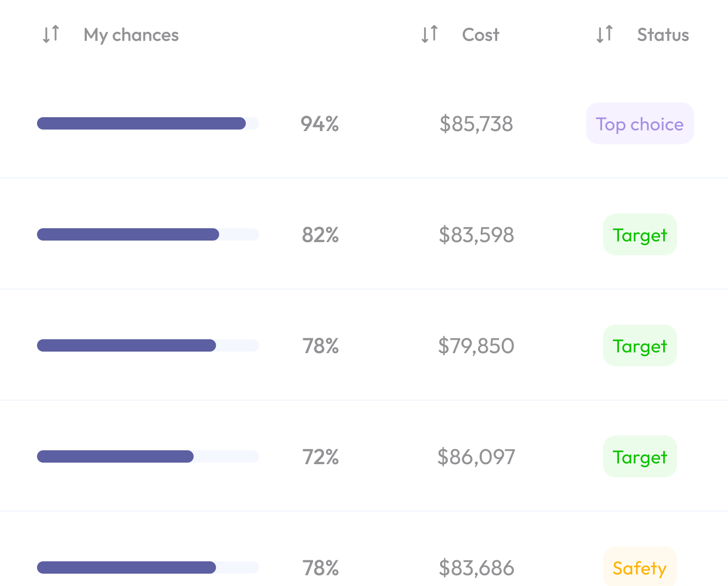Click the Cost sort arrows icon
The height and width of the screenshot is (586, 728).
pyautogui.click(x=429, y=34)
